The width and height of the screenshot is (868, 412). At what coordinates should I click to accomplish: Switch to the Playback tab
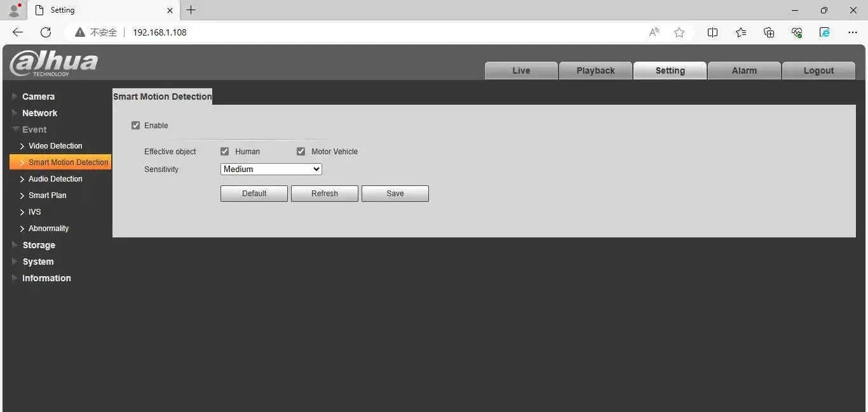coord(595,70)
